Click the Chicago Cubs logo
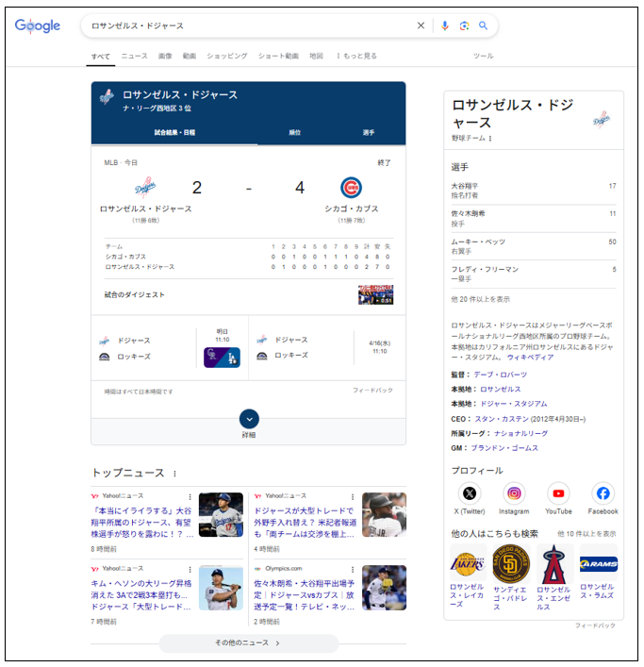 point(351,188)
